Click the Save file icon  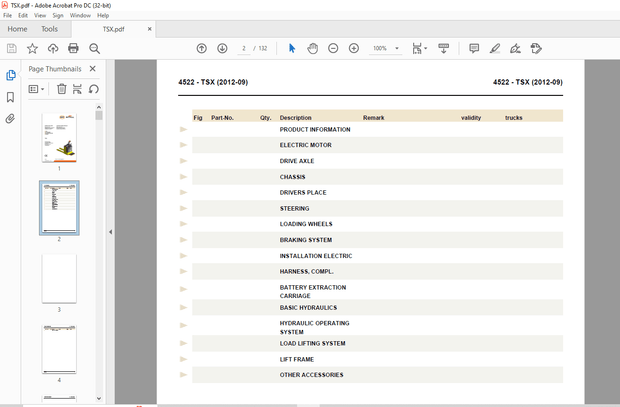coord(12,49)
